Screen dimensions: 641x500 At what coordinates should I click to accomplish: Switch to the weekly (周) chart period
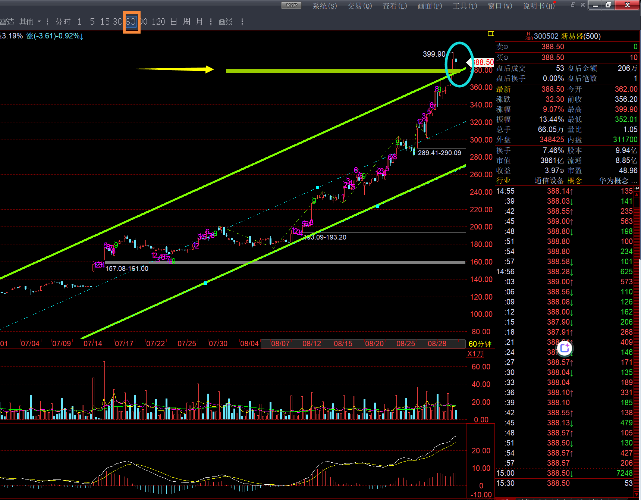tap(186, 22)
